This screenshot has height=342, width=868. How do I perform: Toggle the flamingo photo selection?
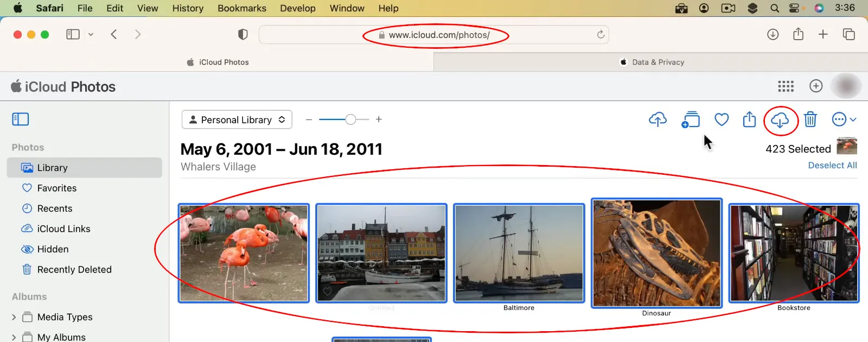[x=244, y=253]
